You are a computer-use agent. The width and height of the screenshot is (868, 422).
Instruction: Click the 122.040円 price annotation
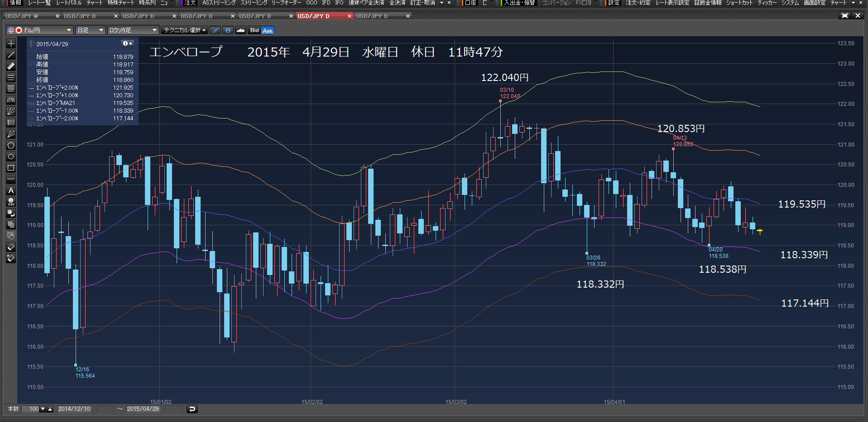[505, 77]
